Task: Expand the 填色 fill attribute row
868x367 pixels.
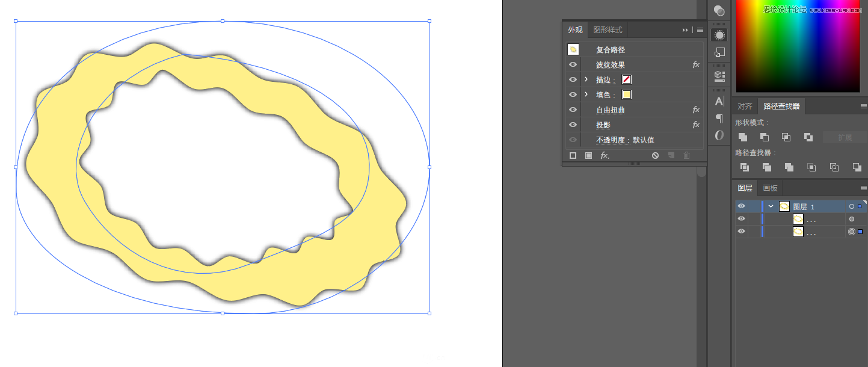Action: pos(585,94)
